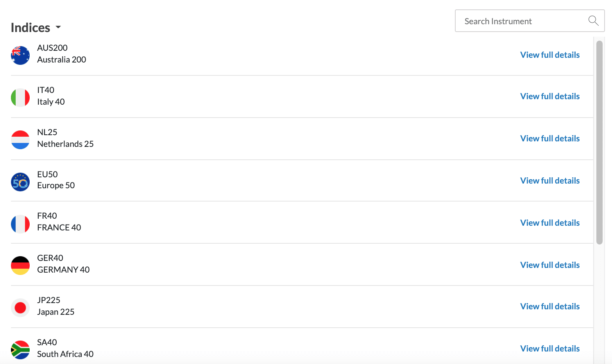Screen dimensions: 612x364
Task: View full details for GERMANY 40
Action: coord(550,265)
